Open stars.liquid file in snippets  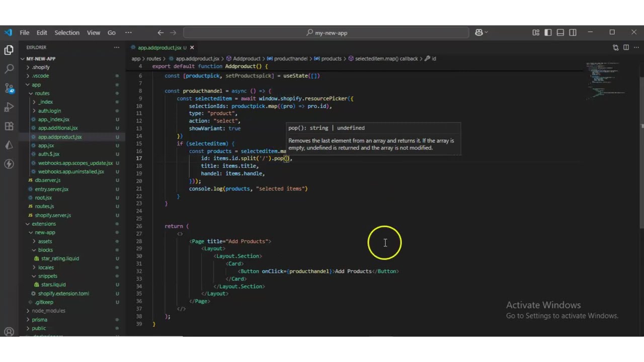point(53,285)
